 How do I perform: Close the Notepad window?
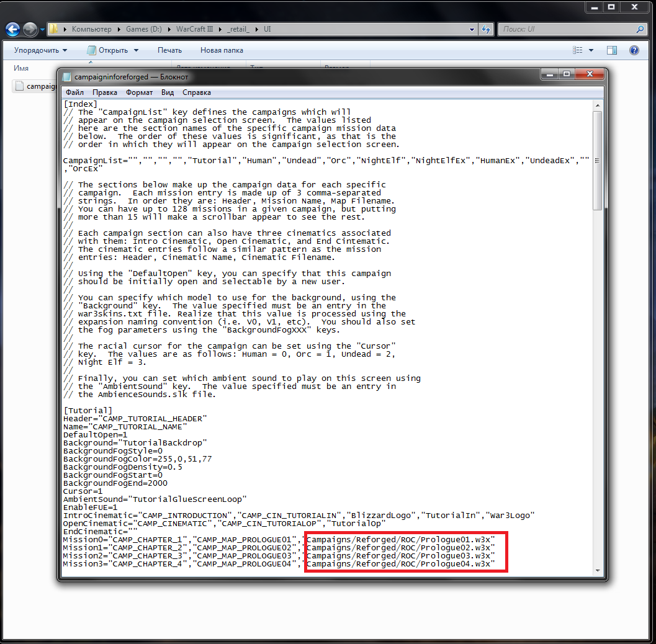tap(590, 74)
